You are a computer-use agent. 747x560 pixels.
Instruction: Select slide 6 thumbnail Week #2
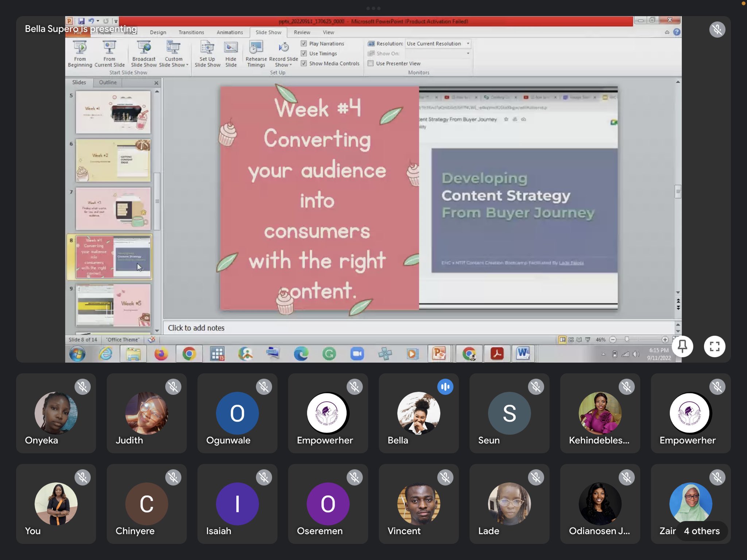click(x=113, y=160)
